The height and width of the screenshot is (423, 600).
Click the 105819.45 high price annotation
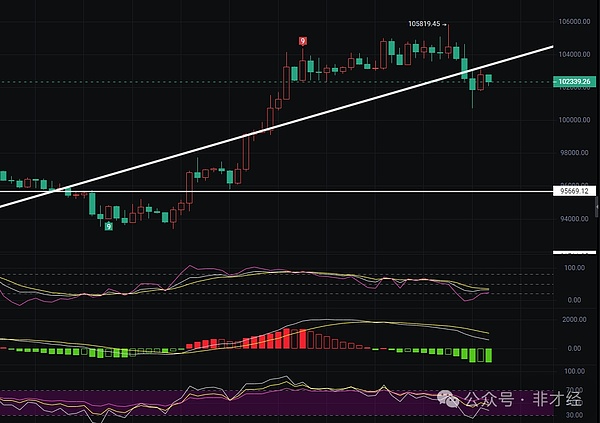(x=424, y=24)
